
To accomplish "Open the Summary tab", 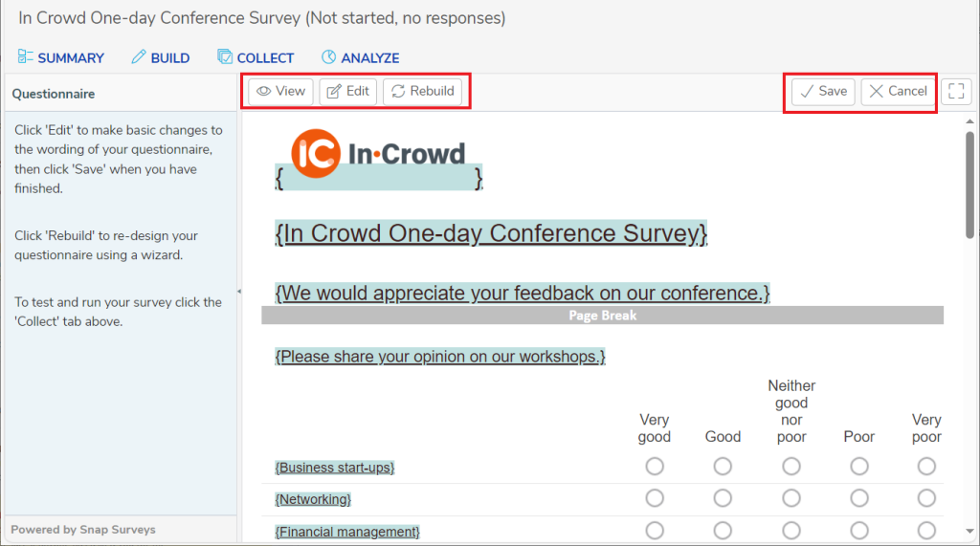I will point(61,57).
